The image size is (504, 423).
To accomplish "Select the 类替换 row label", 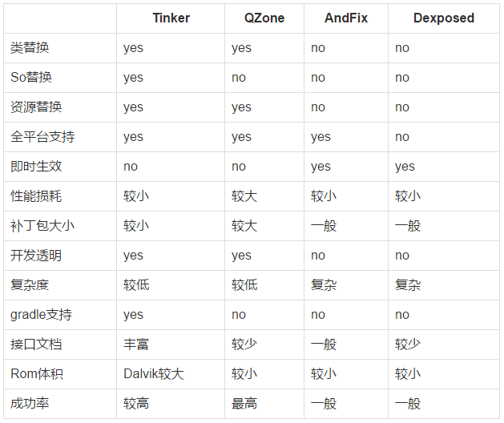I will point(30,47).
